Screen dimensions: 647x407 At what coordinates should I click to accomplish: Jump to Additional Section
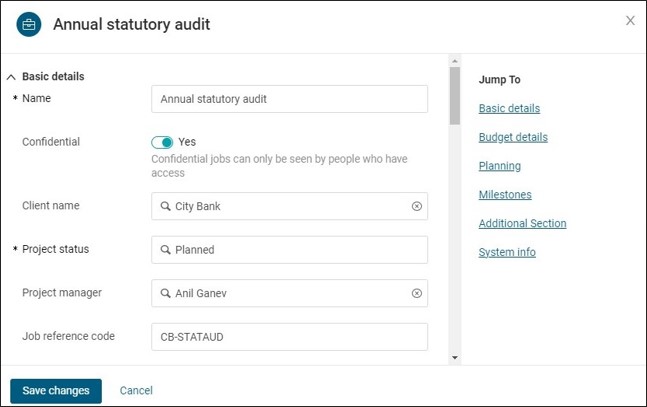click(522, 223)
